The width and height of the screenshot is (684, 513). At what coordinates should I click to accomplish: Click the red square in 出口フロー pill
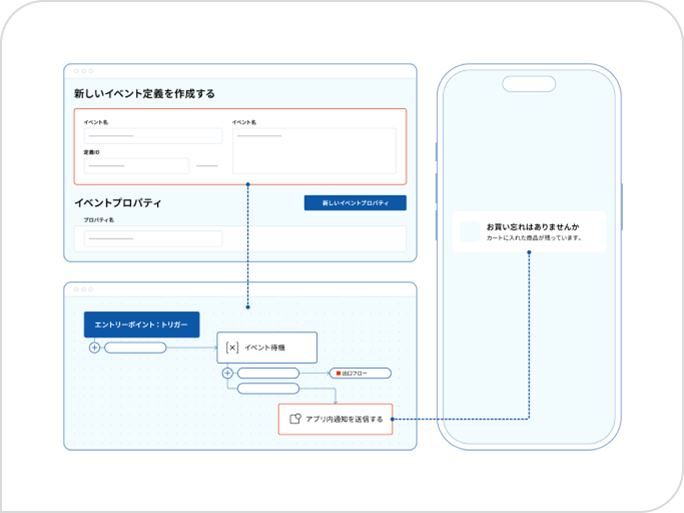pyautogui.click(x=339, y=373)
